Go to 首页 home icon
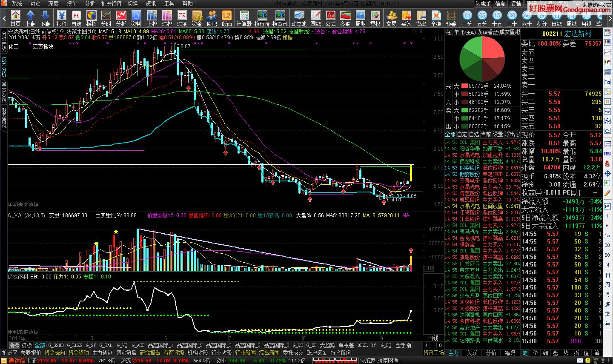 15,18
